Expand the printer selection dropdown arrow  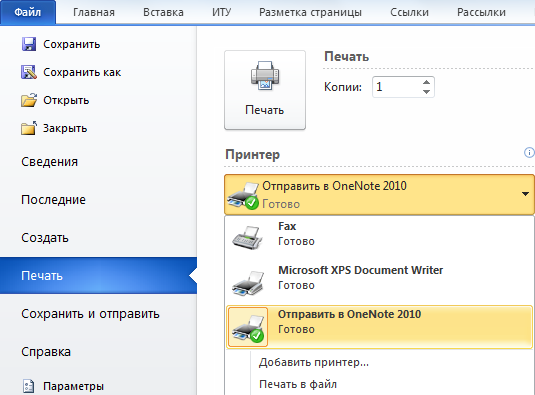pos(525,194)
